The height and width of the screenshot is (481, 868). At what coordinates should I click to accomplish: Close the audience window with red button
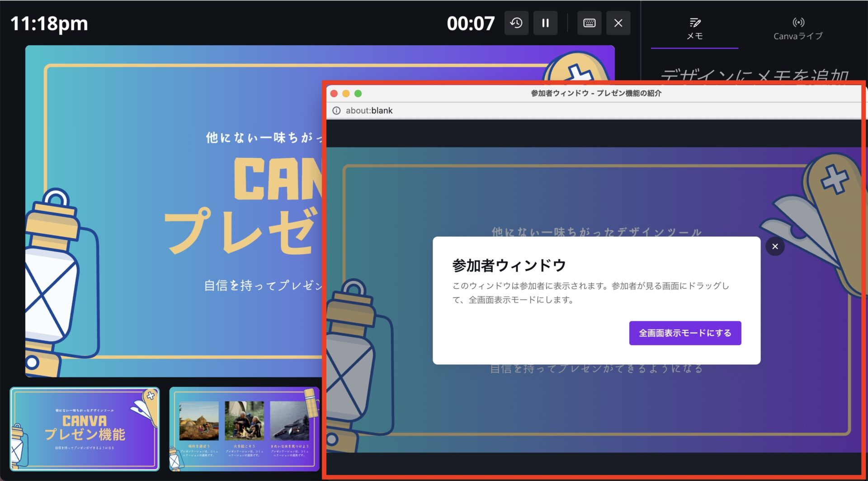click(334, 94)
